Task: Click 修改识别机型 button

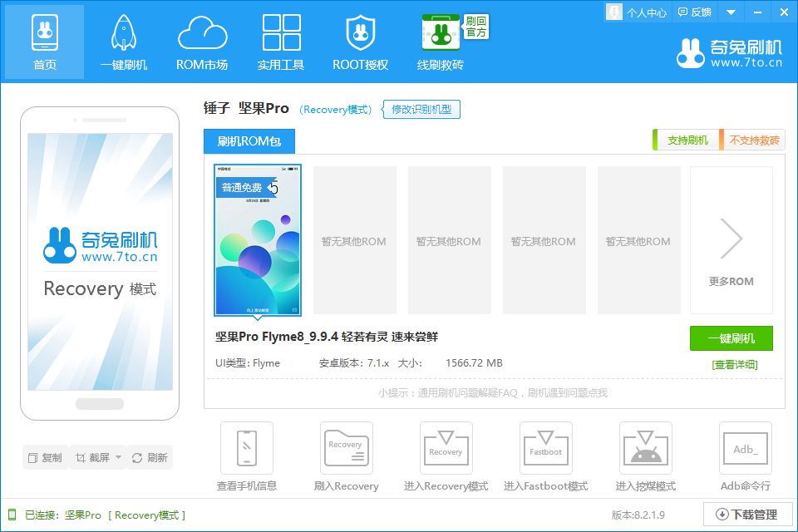Action: coord(421,110)
